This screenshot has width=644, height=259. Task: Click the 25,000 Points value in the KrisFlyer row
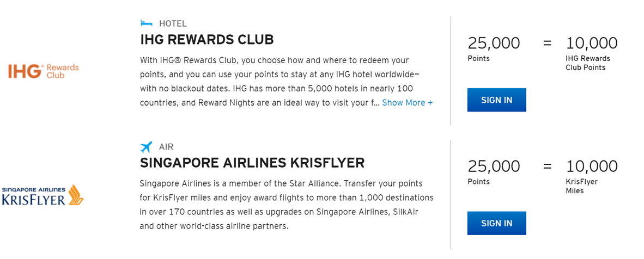pyautogui.click(x=494, y=166)
